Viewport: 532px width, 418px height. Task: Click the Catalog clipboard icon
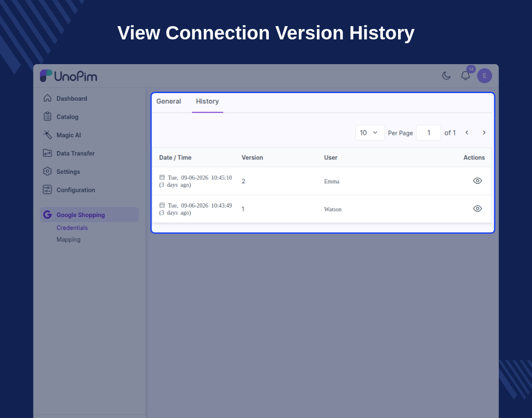47,116
